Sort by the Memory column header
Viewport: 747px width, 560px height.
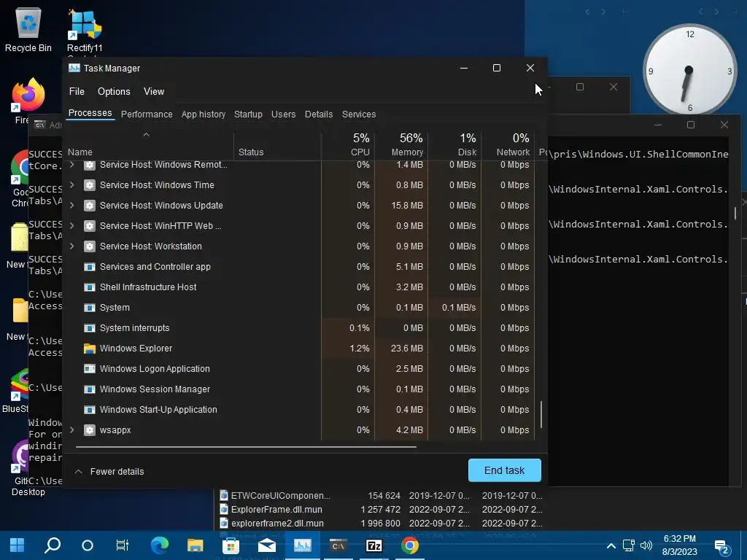(401, 146)
